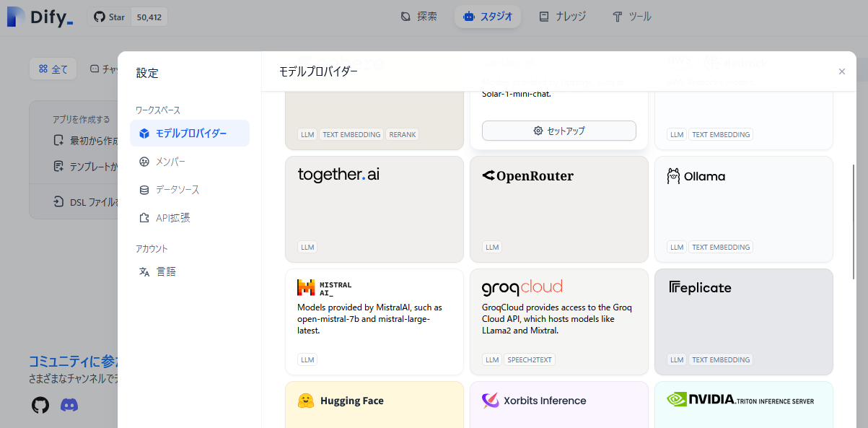Viewport: 868px width, 428px height.
Task: Open community Discord icon link
Action: pos(69,405)
